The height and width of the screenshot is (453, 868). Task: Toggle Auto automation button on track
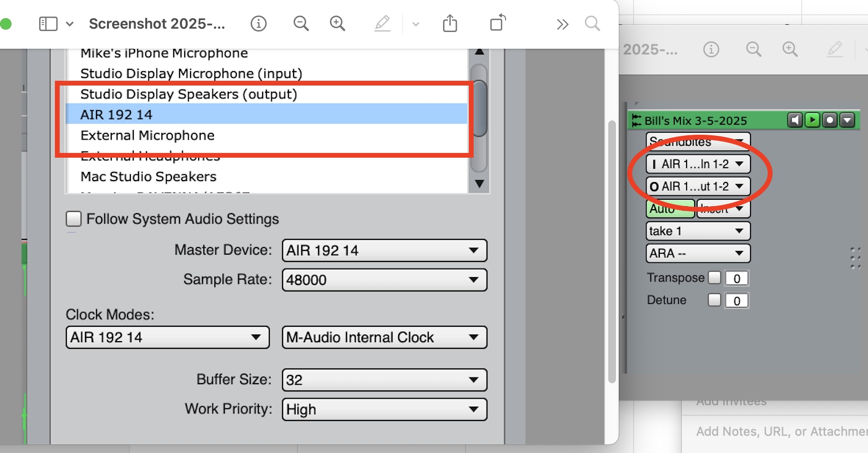[x=670, y=209]
